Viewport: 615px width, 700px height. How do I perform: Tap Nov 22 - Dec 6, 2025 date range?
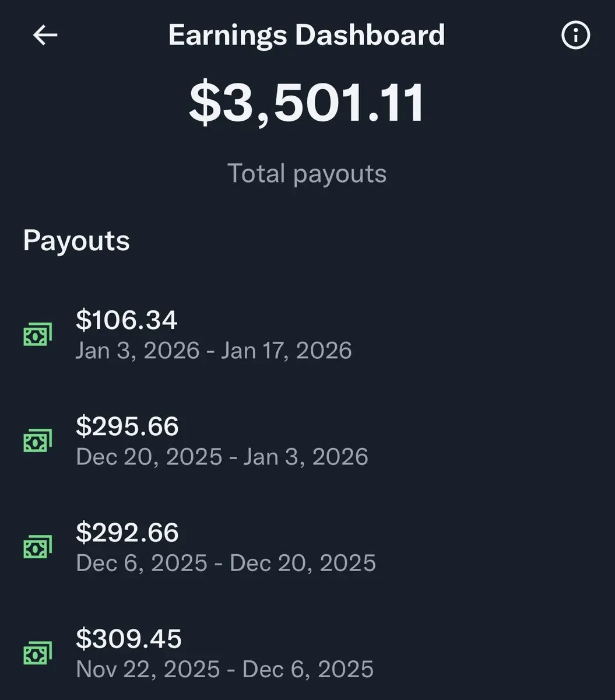tap(224, 669)
